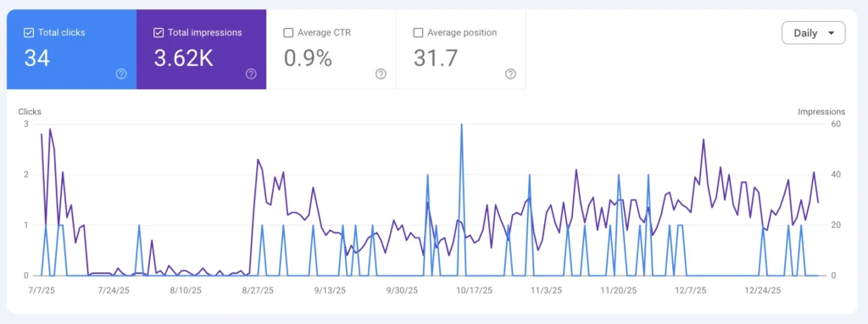Open help icon on Total clicks card
Screen dimensions: 868x324
point(121,74)
